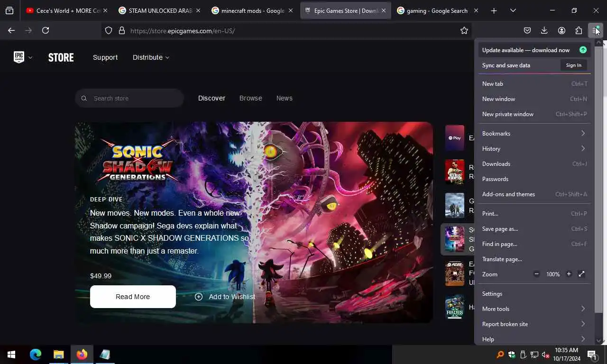Screen dimensions: 607x364
Task: Close the minecraft mods tab
Action: 291,10
